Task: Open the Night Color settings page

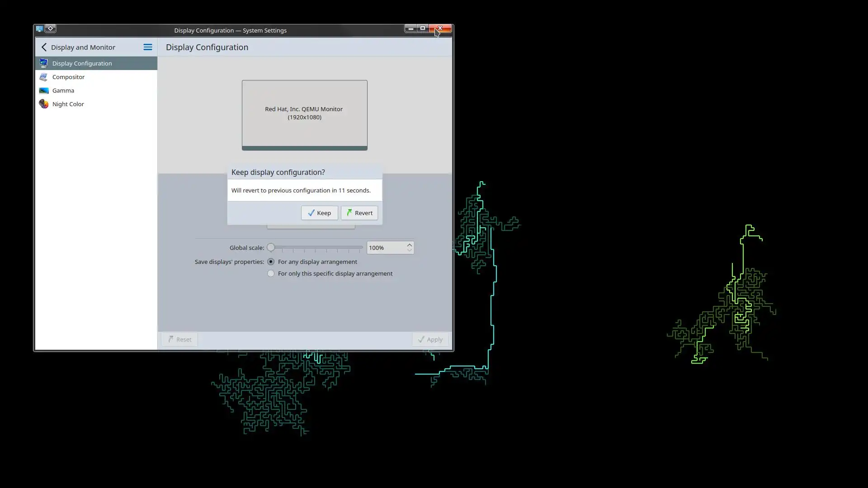Action: pos(68,104)
